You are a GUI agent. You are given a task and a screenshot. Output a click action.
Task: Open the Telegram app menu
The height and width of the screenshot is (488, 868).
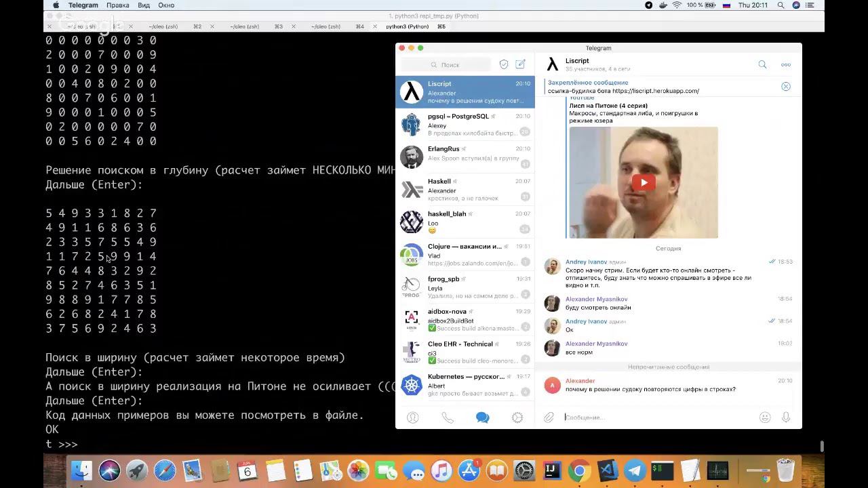coord(83,5)
